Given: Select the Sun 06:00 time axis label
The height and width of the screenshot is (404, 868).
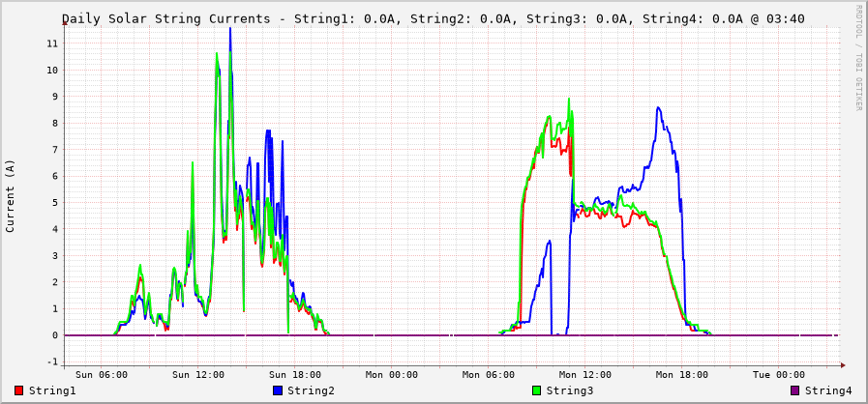Looking at the screenshot, I should (101, 375).
